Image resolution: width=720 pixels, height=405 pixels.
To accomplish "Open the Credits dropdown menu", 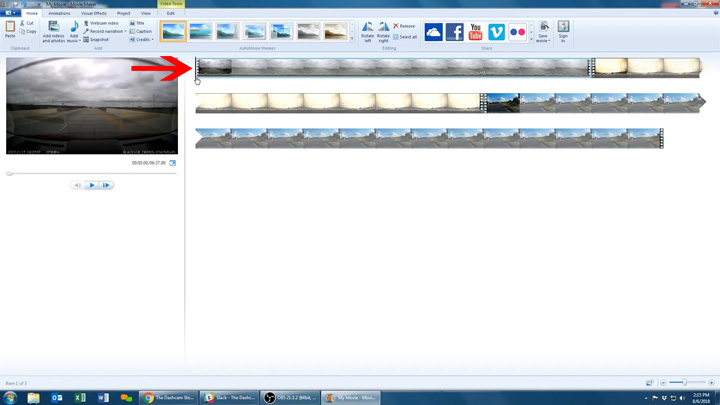I will click(x=142, y=39).
